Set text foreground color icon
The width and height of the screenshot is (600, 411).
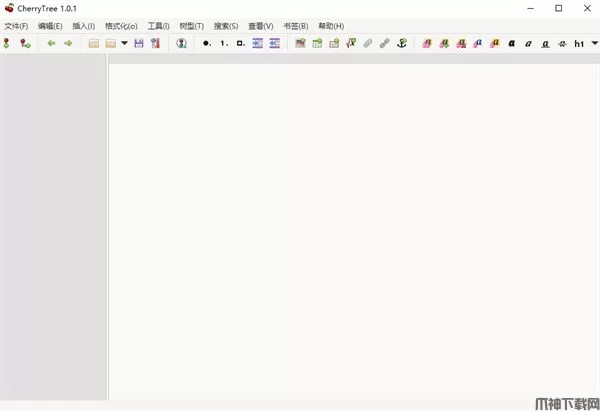pyautogui.click(x=478, y=43)
